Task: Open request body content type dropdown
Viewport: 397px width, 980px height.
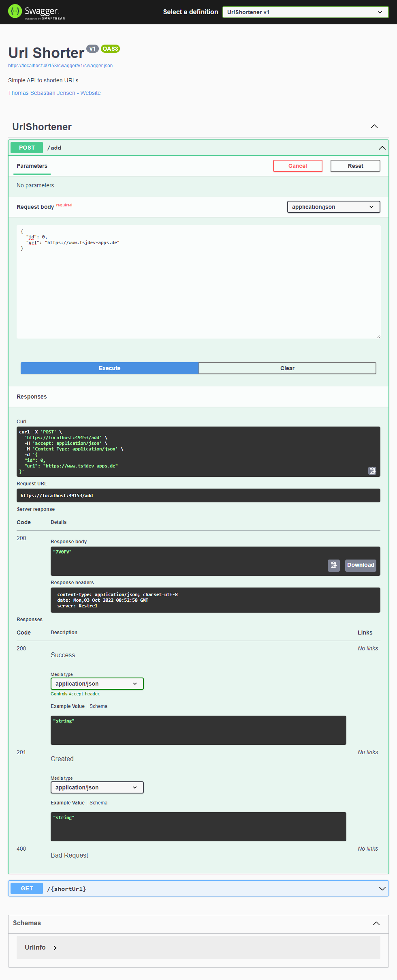Action: click(x=333, y=207)
